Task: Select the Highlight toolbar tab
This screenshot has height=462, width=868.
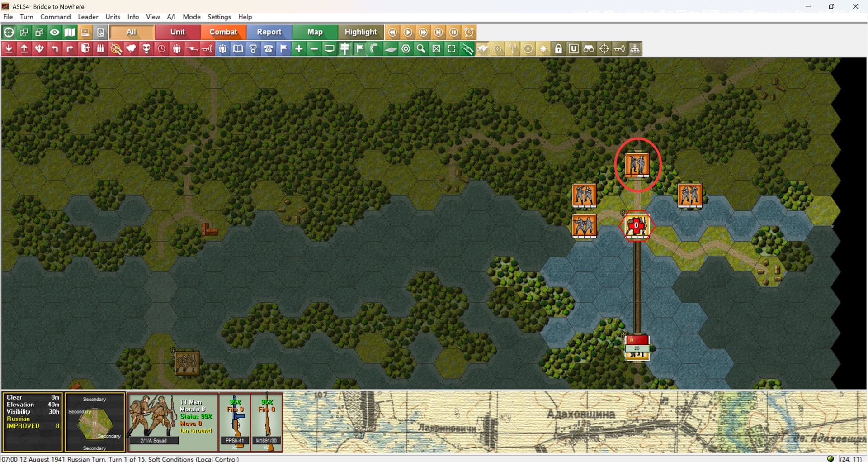Action: click(360, 32)
